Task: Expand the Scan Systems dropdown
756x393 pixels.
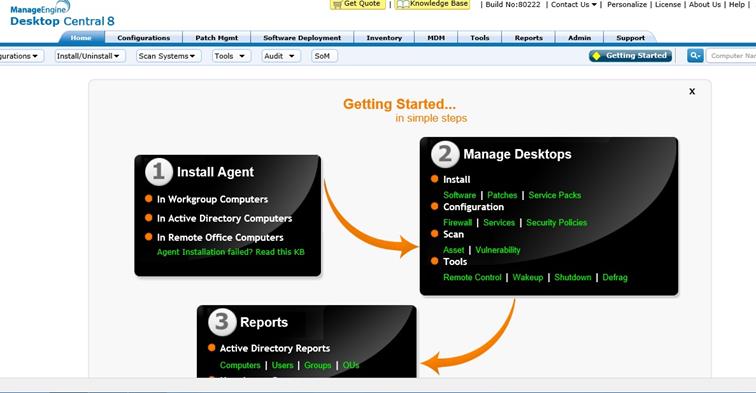Action: (168, 56)
